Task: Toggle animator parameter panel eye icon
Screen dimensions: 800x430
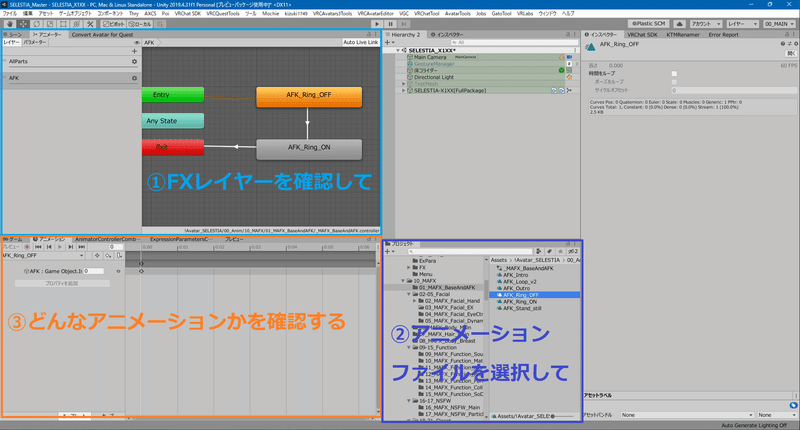Action: tap(136, 42)
